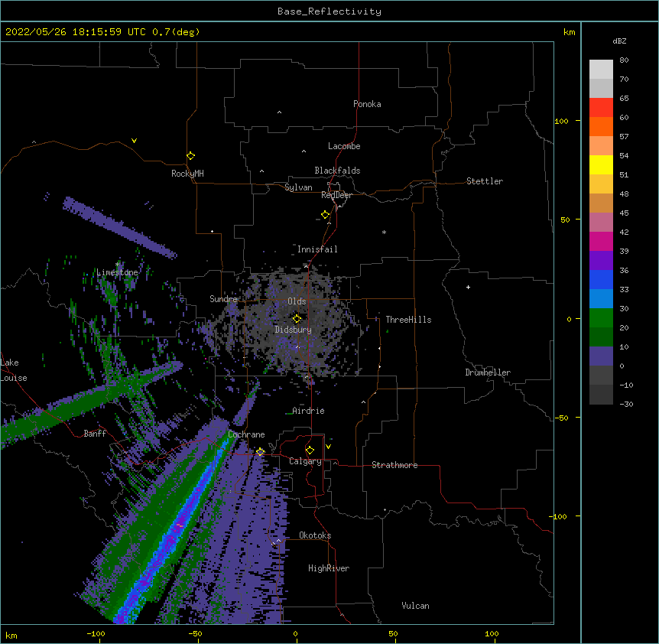This screenshot has height=644, width=659.
Task: Click the Stettler city label
Action: tap(485, 181)
